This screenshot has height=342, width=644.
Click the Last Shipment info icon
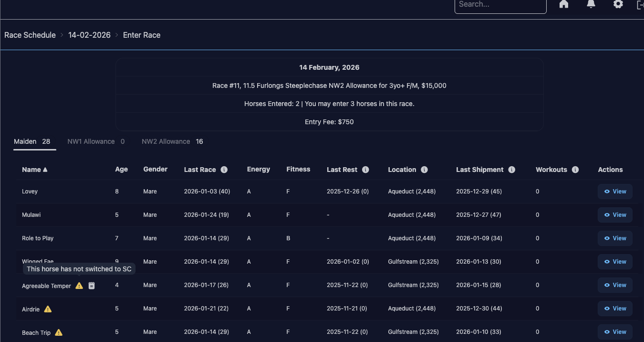511,170
